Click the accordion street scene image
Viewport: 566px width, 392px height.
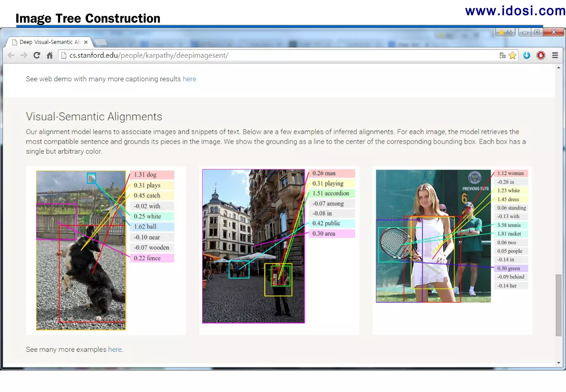click(253, 246)
